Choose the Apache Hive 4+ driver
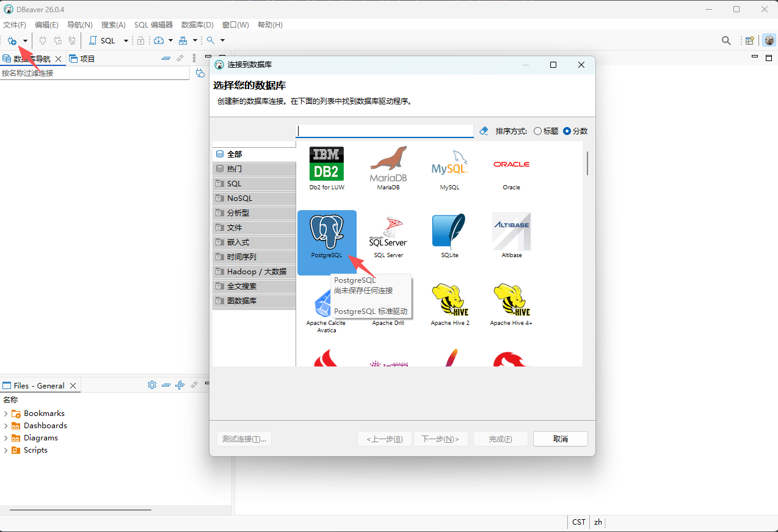 [511, 304]
